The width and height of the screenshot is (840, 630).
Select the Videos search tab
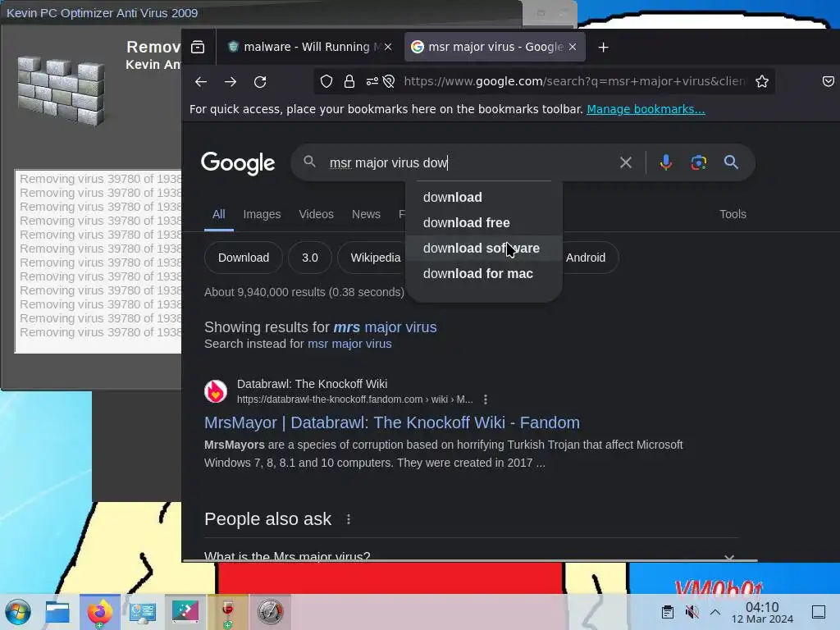[316, 214]
